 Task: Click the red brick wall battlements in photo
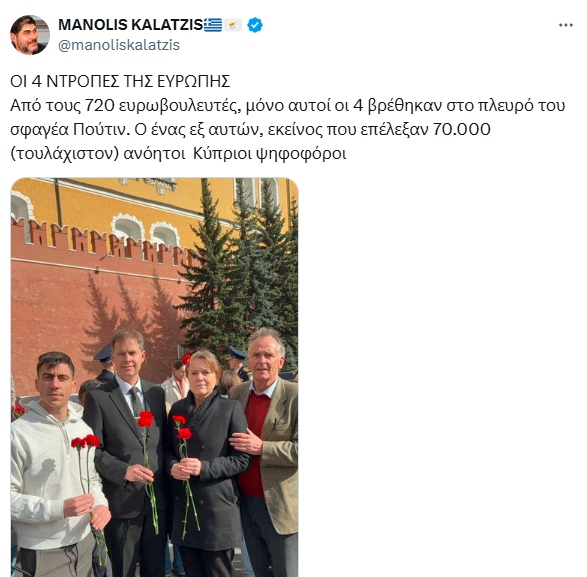tap(101, 242)
